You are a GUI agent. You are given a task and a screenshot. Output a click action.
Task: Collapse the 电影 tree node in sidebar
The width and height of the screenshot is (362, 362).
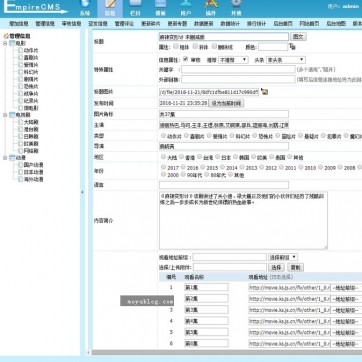(5, 43)
